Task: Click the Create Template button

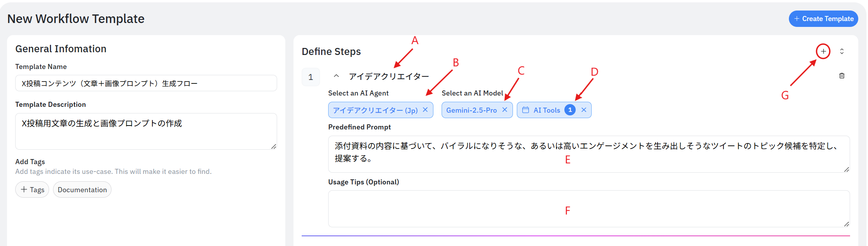Action: pos(823,19)
